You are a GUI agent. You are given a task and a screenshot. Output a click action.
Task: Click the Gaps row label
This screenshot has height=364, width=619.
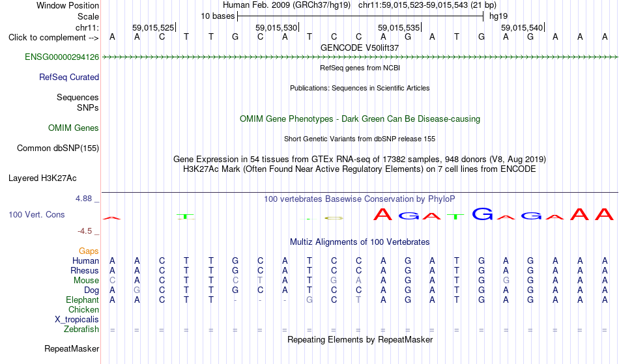(x=89, y=251)
